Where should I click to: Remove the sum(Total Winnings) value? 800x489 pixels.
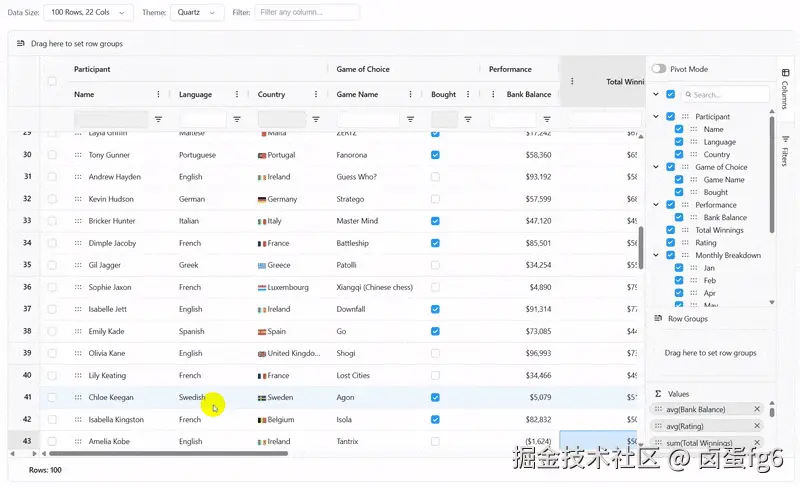pos(757,443)
